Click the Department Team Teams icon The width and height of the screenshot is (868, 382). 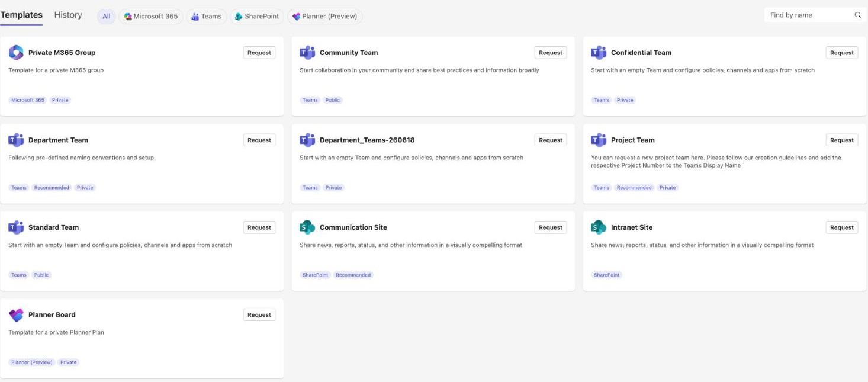(x=16, y=140)
